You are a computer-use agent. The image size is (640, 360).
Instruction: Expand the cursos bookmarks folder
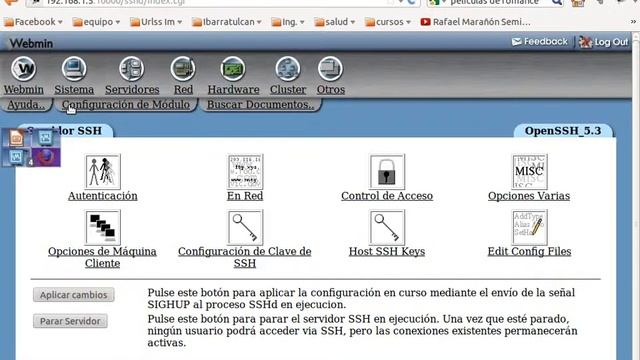[388, 22]
